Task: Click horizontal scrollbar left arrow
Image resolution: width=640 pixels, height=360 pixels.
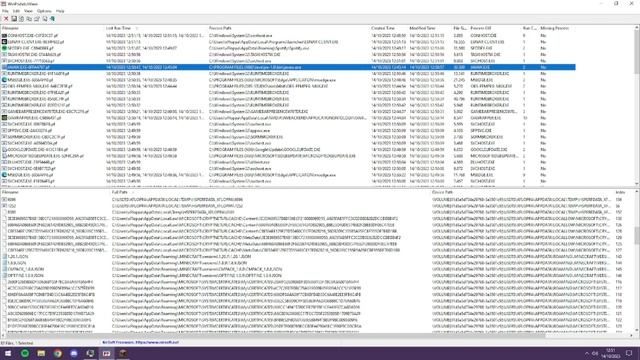Action: (3, 336)
